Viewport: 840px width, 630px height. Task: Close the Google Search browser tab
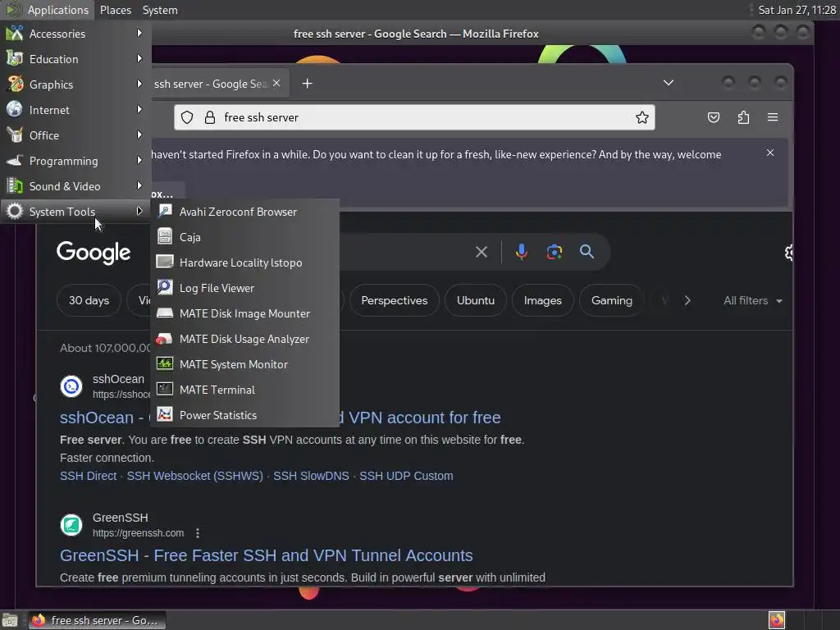pos(276,83)
